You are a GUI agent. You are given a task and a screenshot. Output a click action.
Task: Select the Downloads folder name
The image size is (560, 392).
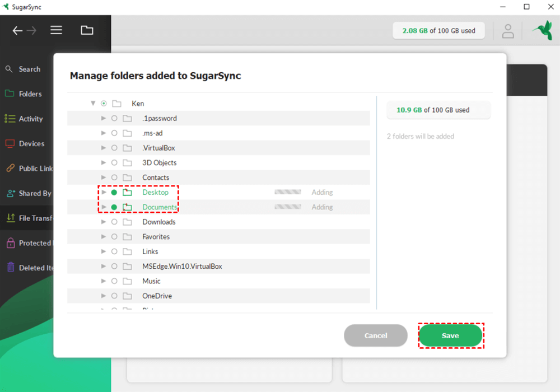point(159,222)
